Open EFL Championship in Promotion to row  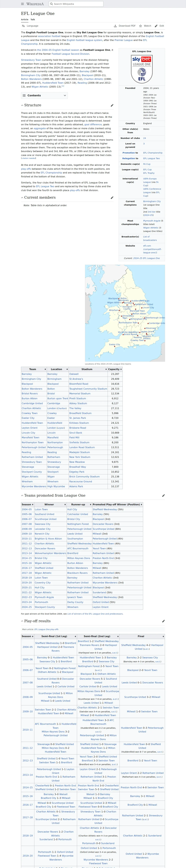coord(153,153)
